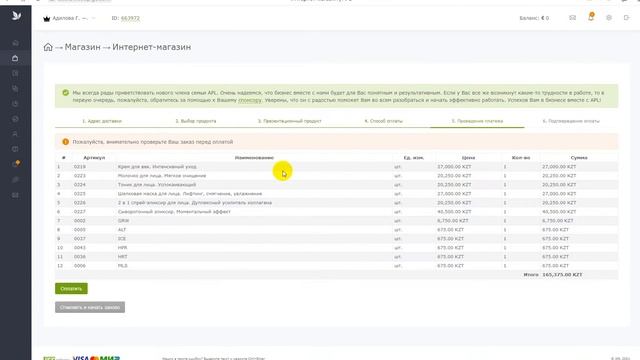Click the HPR product name
640x360 pixels.
click(x=122, y=248)
